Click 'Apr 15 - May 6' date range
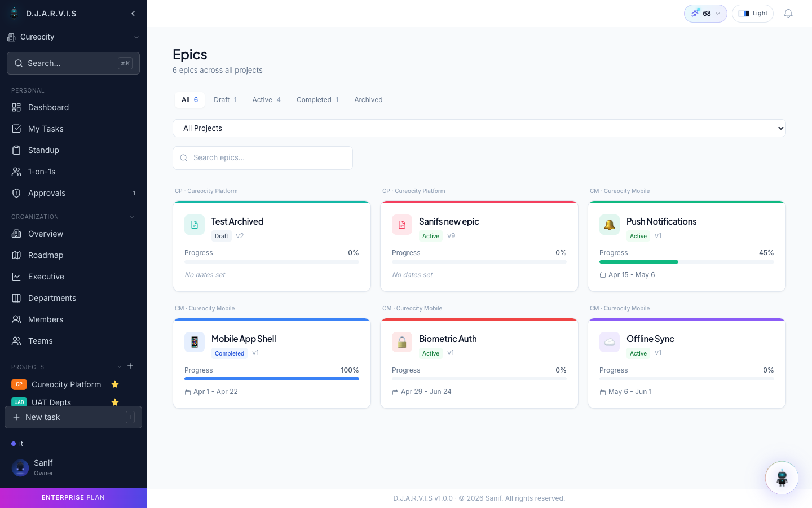The image size is (812, 508). pyautogui.click(x=632, y=275)
